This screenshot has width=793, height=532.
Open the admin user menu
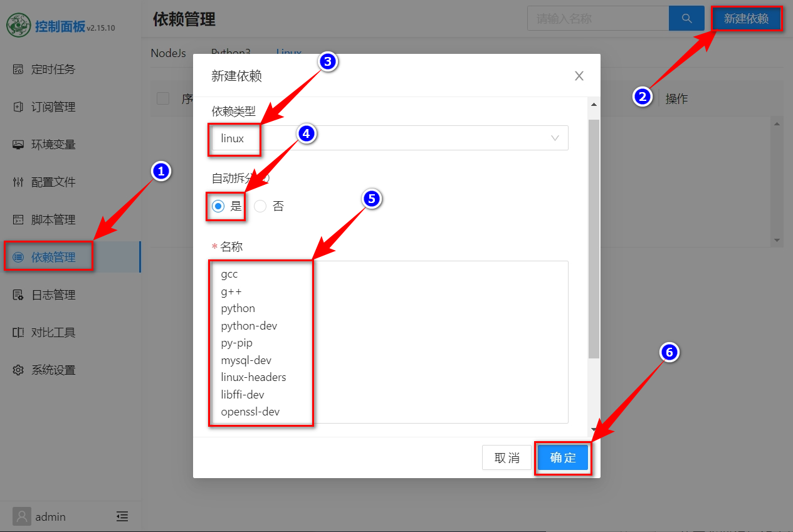pyautogui.click(x=40, y=516)
